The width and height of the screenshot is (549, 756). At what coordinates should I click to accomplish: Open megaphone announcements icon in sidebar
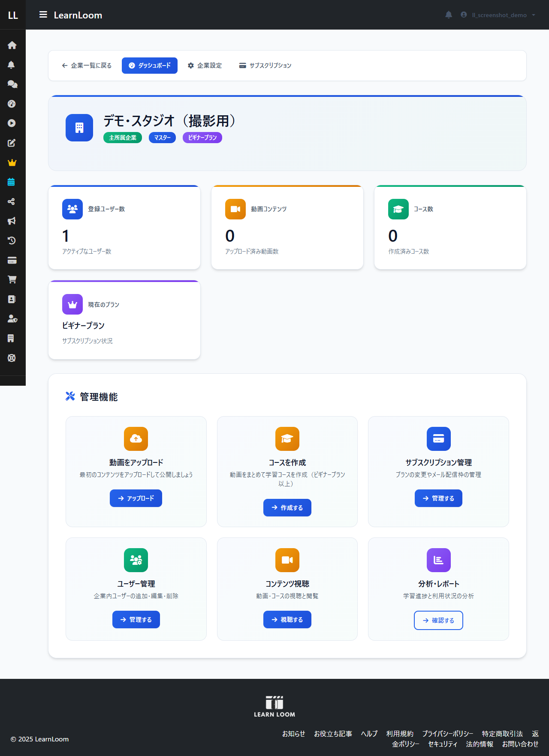[x=12, y=221]
